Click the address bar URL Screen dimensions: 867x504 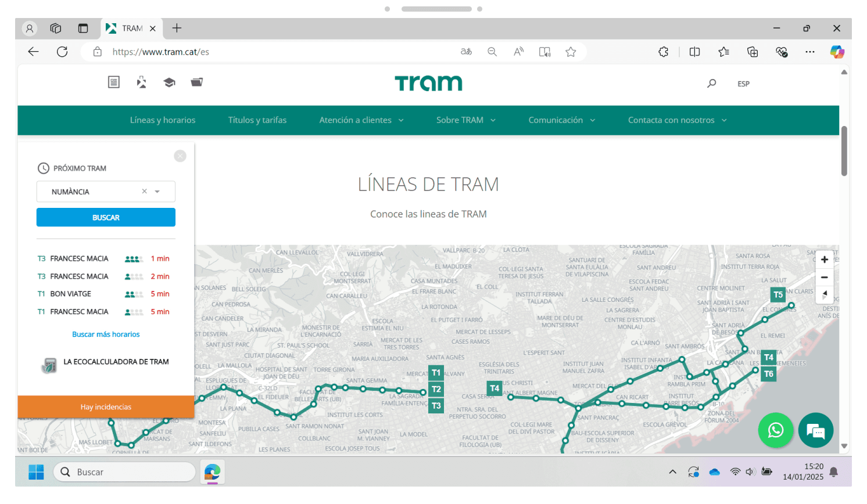click(161, 52)
